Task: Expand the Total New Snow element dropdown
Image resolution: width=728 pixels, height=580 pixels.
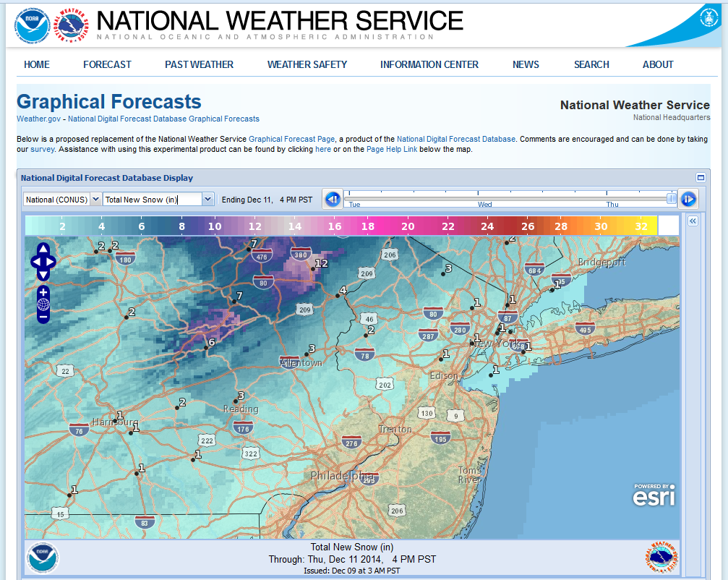Action: 207,200
